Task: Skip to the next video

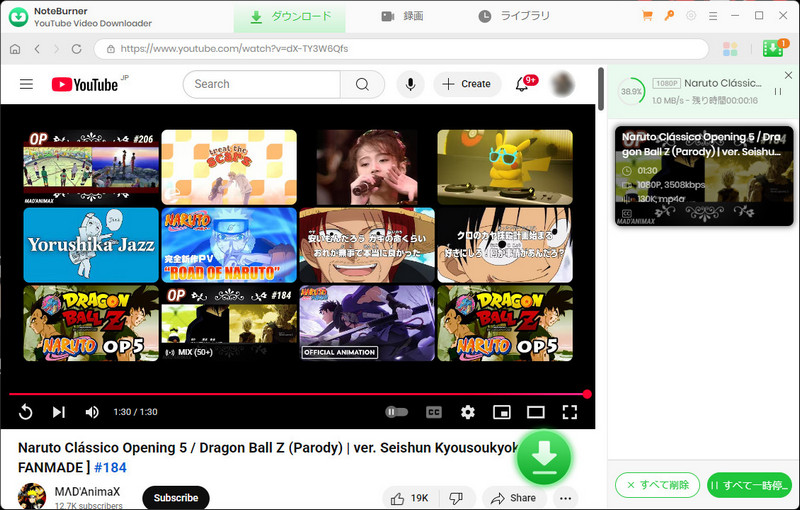Action: 59,412
